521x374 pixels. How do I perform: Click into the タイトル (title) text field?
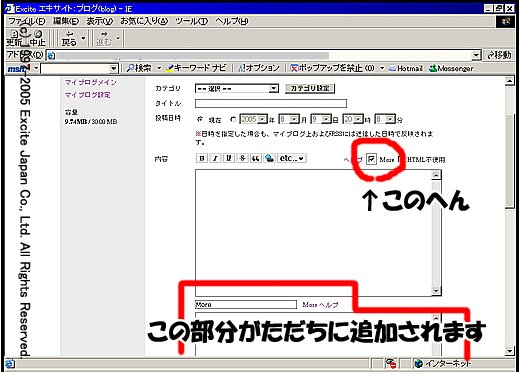271,103
